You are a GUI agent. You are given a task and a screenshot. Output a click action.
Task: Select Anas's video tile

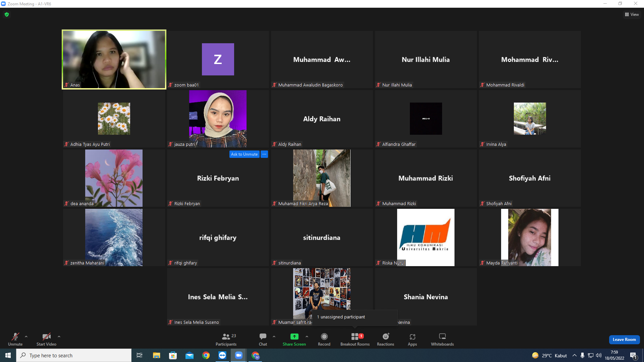coord(114,60)
